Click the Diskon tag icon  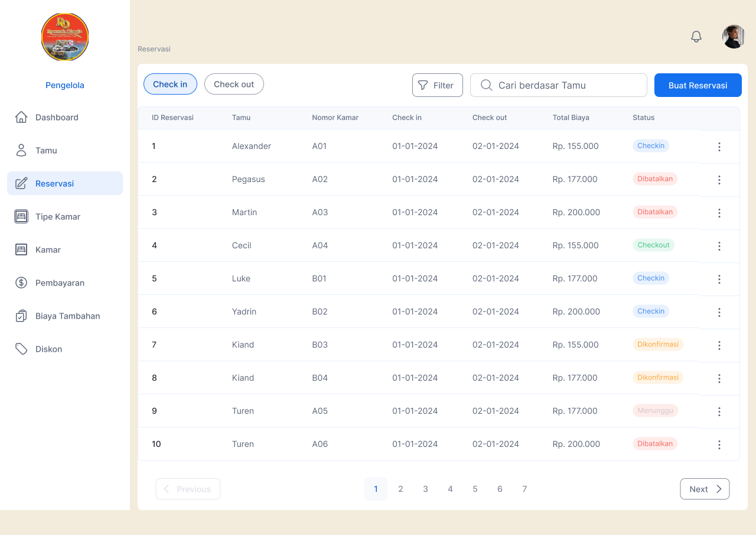[x=21, y=349]
